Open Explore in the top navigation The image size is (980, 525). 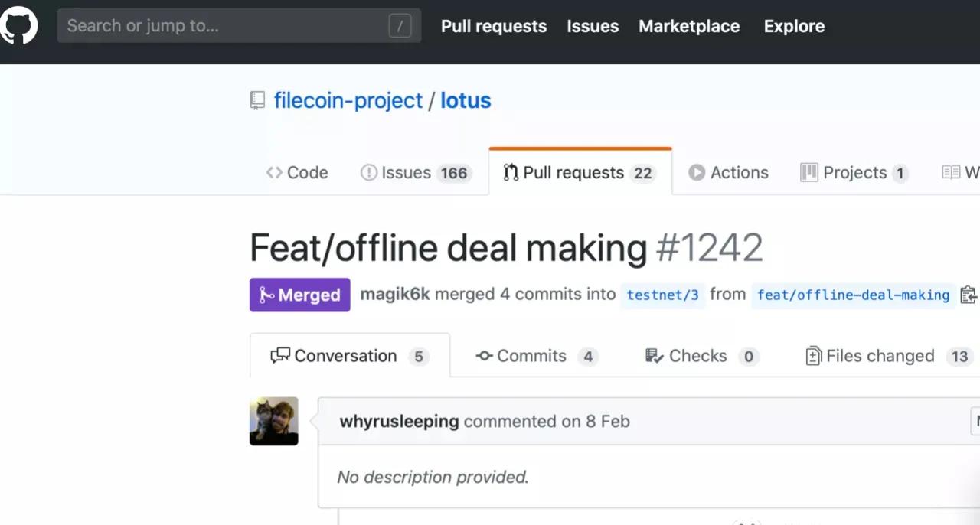pyautogui.click(x=793, y=26)
